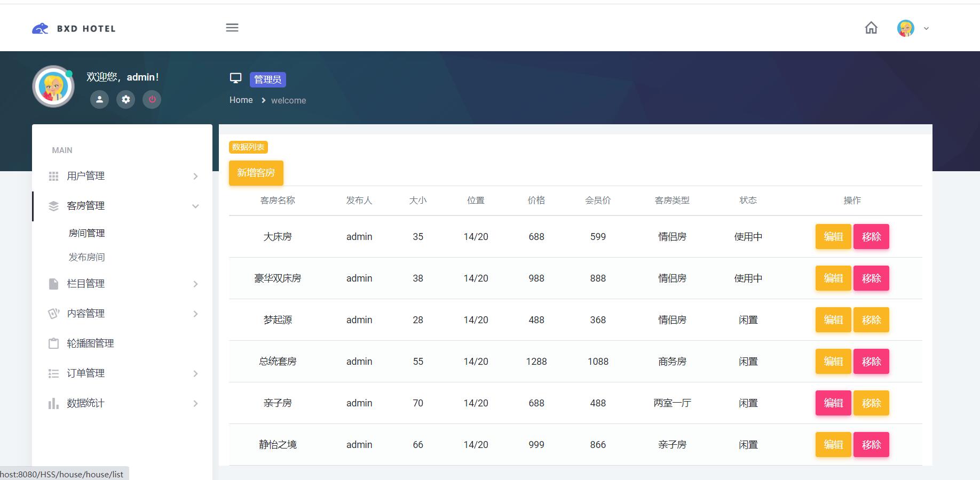Click the 数据统计 bar chart icon
The image size is (980, 480).
click(x=53, y=403)
